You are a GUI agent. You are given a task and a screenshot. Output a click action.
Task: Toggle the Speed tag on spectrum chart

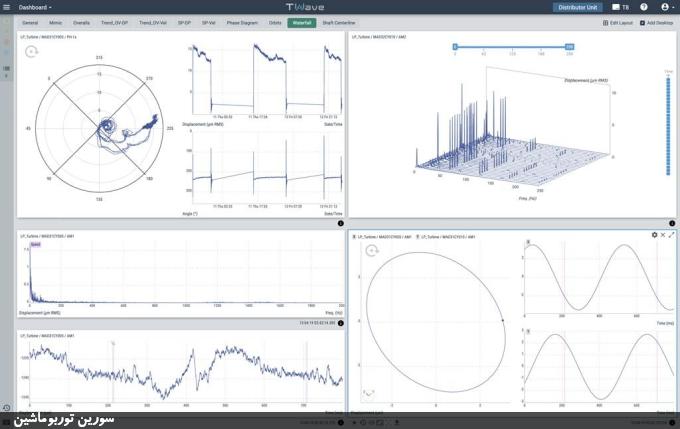click(36, 244)
